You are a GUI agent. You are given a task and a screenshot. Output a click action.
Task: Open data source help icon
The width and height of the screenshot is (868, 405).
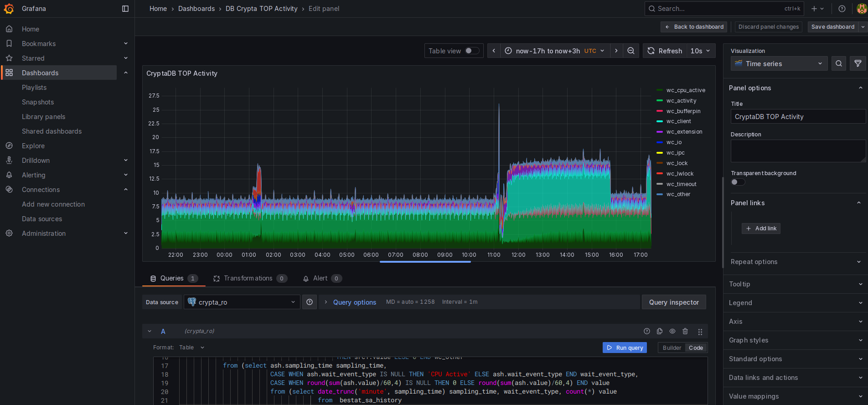click(x=310, y=302)
